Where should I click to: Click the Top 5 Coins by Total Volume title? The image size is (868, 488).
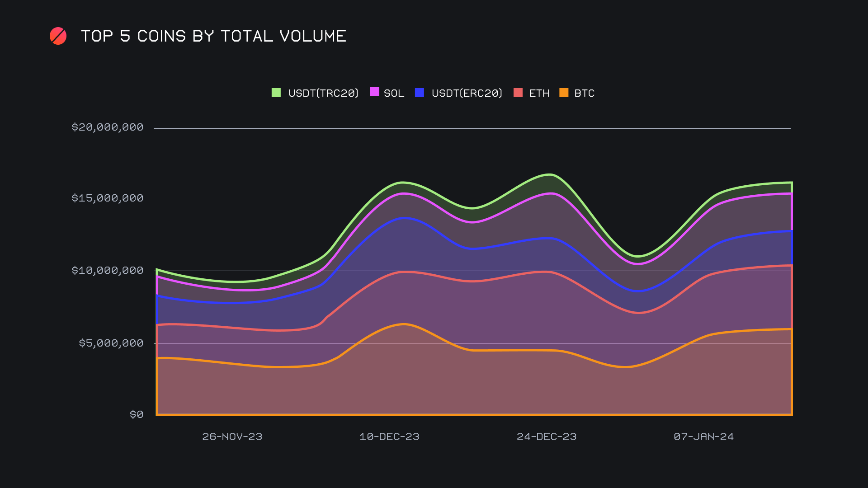[213, 36]
